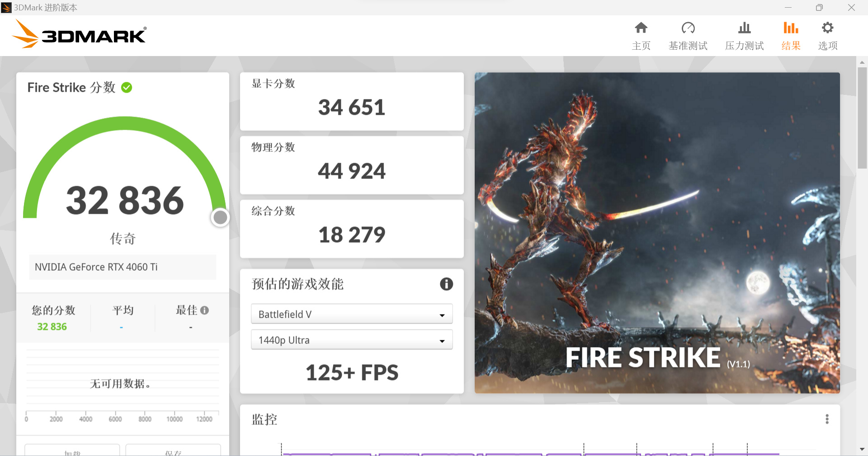Switch to the 压力测试 tab label
868x456 pixels.
pos(744,46)
